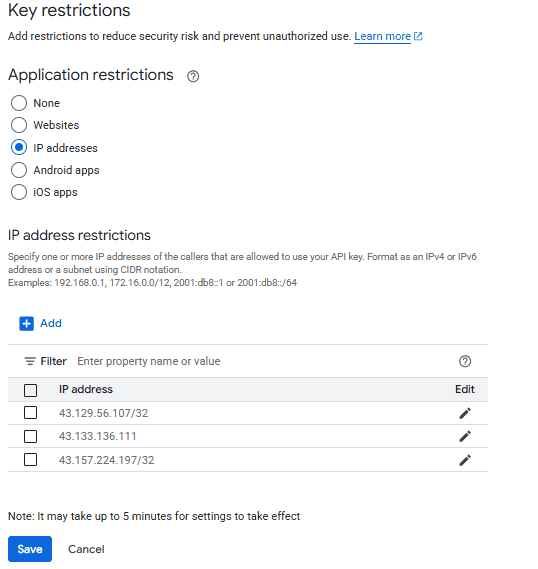538x569 pixels.
Task: Click the Filter lines icon
Action: pyautogui.click(x=30, y=361)
